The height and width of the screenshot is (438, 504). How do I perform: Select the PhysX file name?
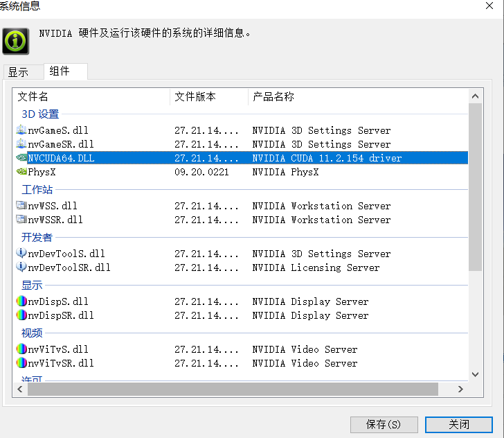tap(42, 172)
